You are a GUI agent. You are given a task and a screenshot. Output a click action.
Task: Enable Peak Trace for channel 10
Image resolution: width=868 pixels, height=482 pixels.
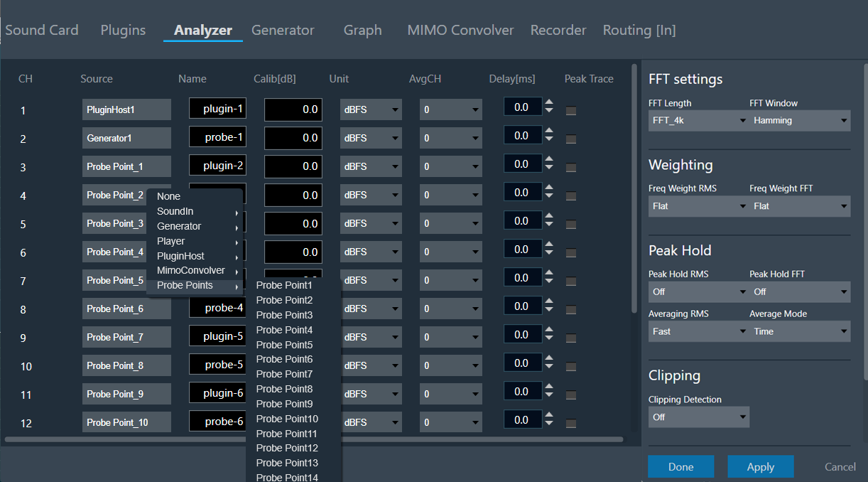571,367
